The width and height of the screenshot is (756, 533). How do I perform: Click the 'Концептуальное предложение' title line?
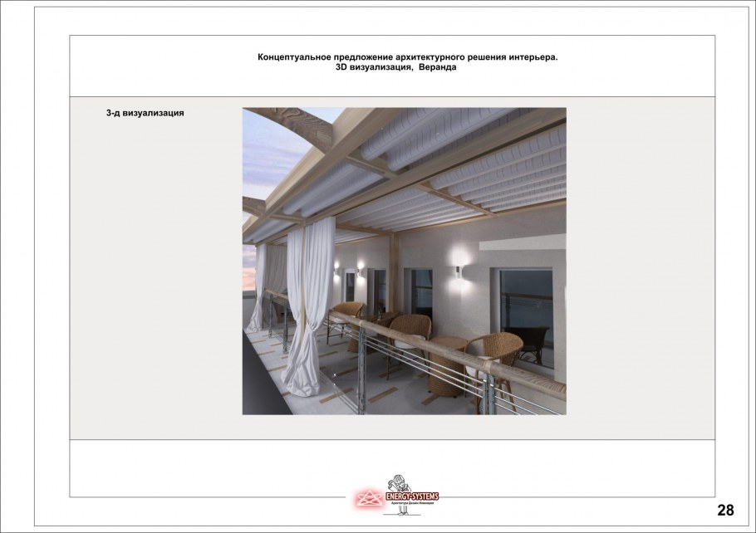click(x=408, y=57)
